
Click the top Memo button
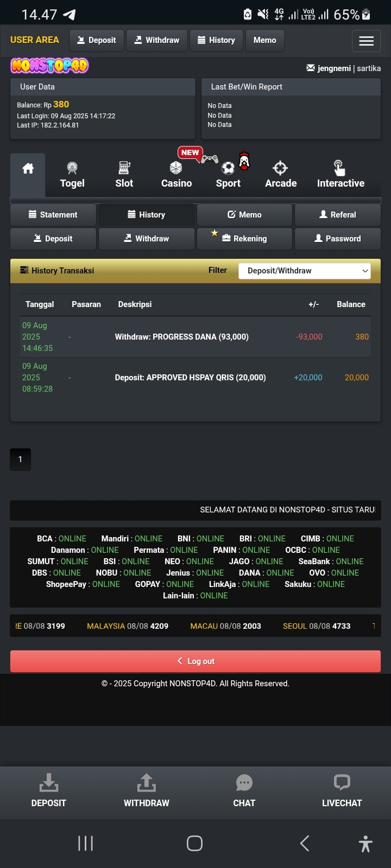(x=264, y=40)
